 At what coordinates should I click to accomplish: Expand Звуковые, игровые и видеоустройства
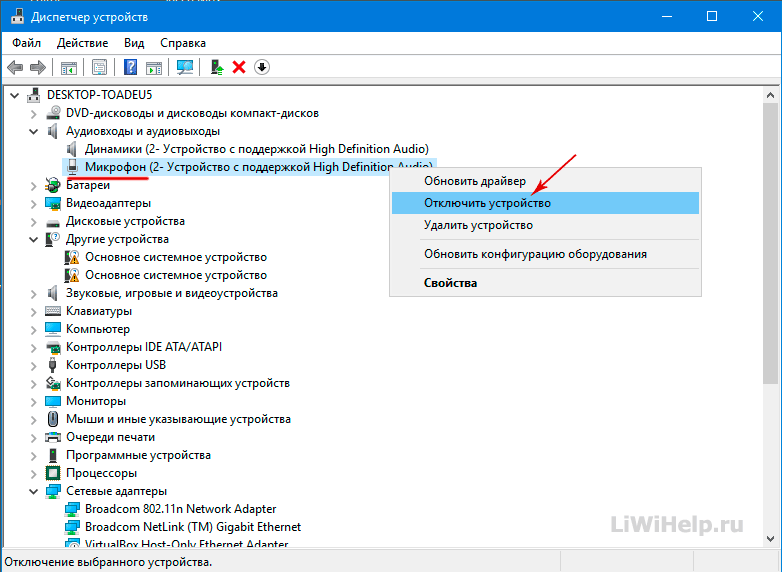coord(33,294)
